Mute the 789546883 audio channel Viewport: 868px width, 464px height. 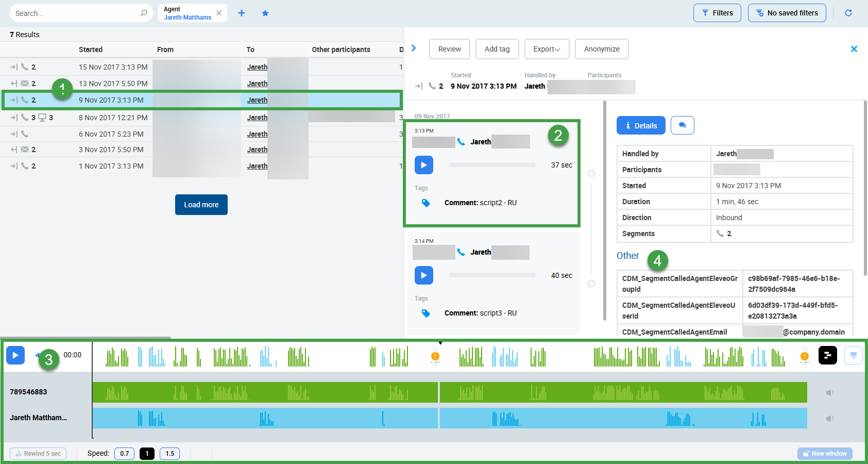pos(829,393)
